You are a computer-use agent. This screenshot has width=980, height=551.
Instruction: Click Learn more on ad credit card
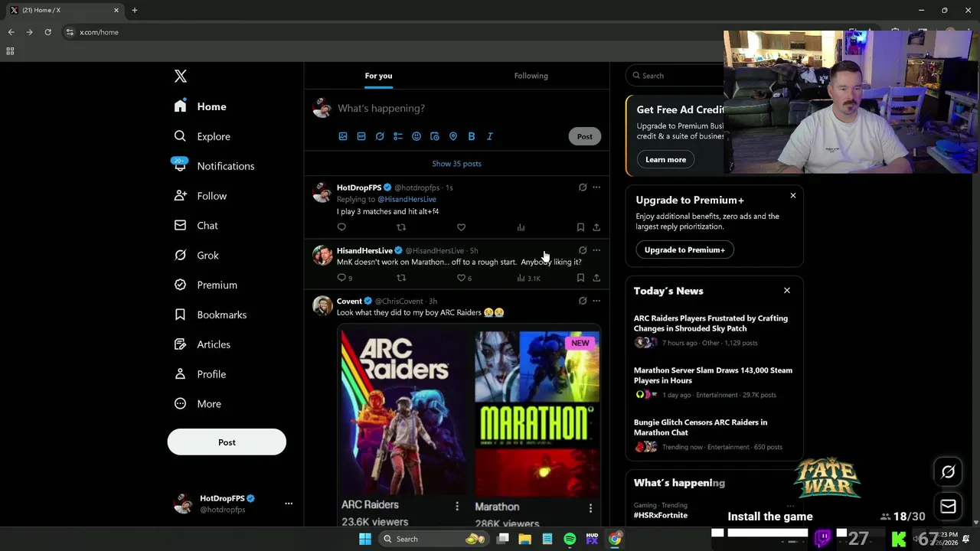point(665,159)
